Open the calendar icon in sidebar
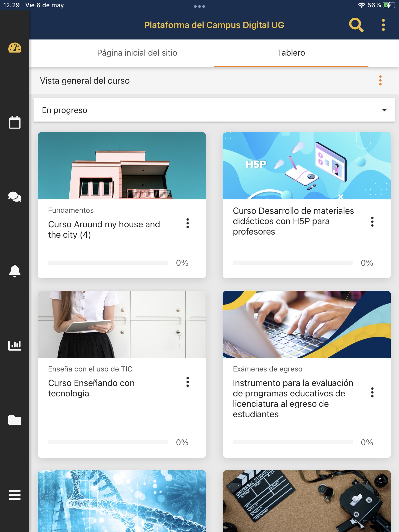The height and width of the screenshot is (532, 399). click(x=15, y=122)
